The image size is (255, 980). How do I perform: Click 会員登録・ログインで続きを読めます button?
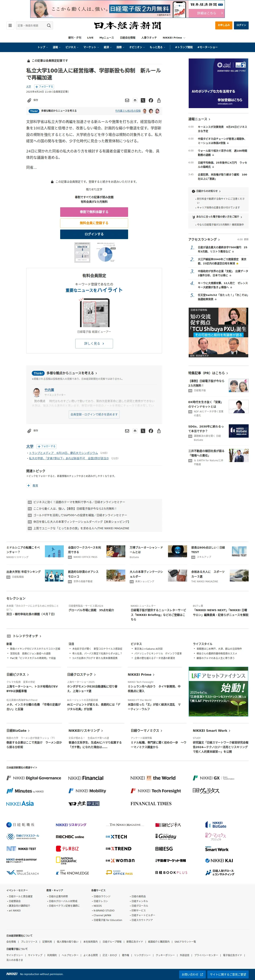point(94,414)
